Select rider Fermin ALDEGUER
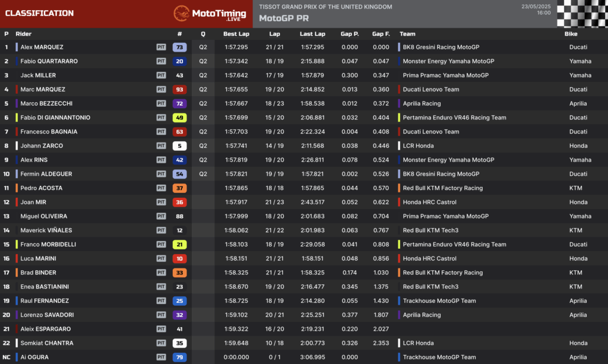The image size is (608, 364). pos(46,174)
